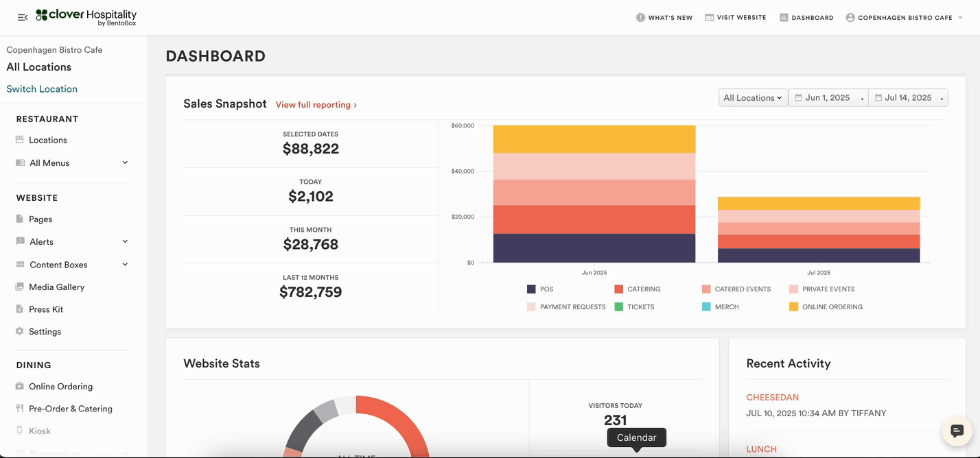980x458 pixels.
Task: Open the Jul 14, 2025 end date picker
Action: 908,98
